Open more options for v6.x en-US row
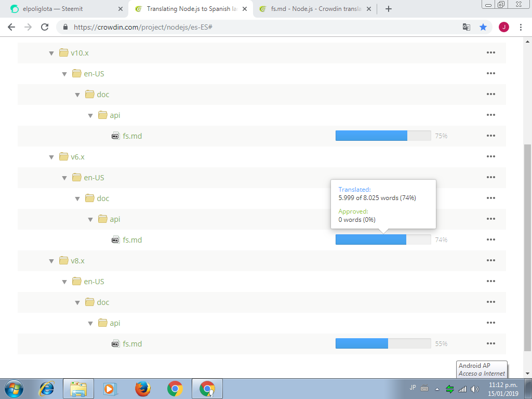Viewport: 532px width, 399px height. 490,177
